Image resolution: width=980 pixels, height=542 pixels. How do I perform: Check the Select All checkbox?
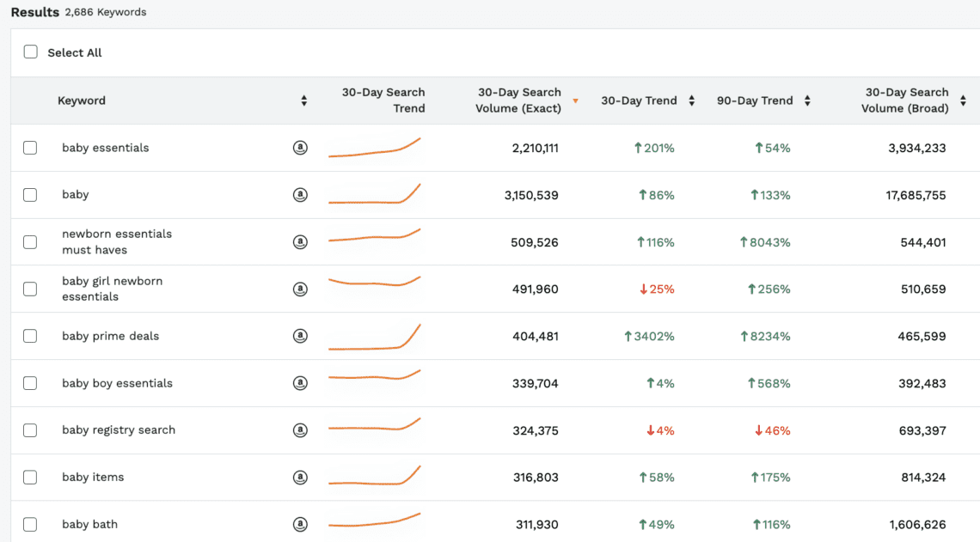tap(31, 52)
